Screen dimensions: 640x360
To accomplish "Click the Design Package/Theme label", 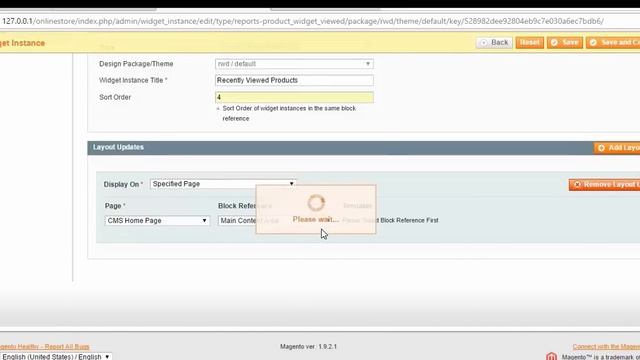I will (x=136, y=64).
